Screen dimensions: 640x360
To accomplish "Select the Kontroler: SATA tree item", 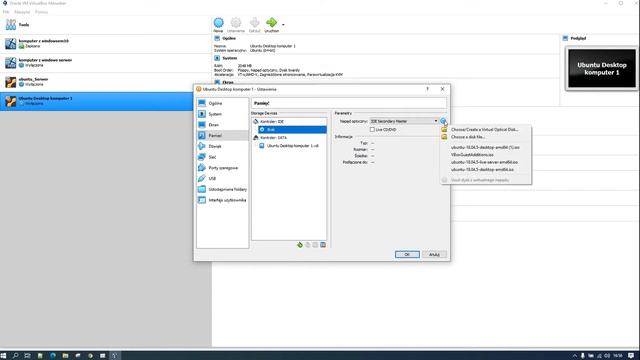I will 273,138.
